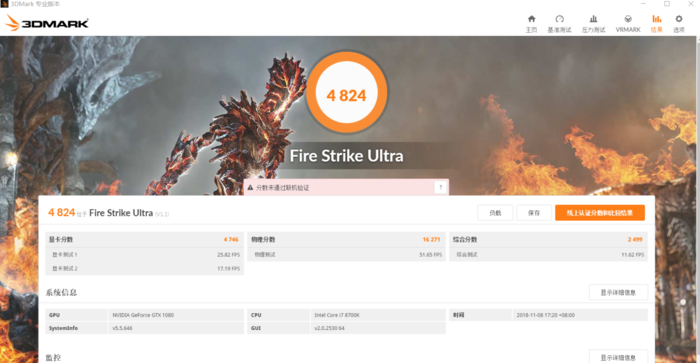700x363 pixels.
Task: Go to the 主页 home nav item
Action: tap(531, 24)
